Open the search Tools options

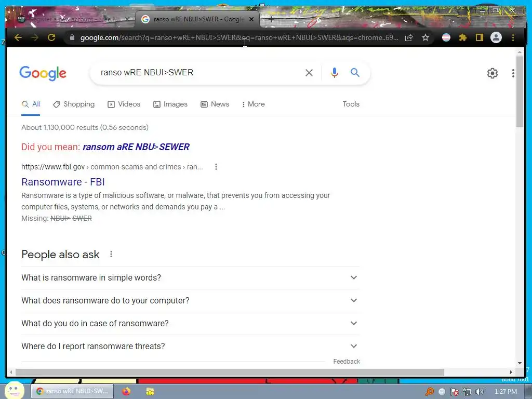point(351,104)
